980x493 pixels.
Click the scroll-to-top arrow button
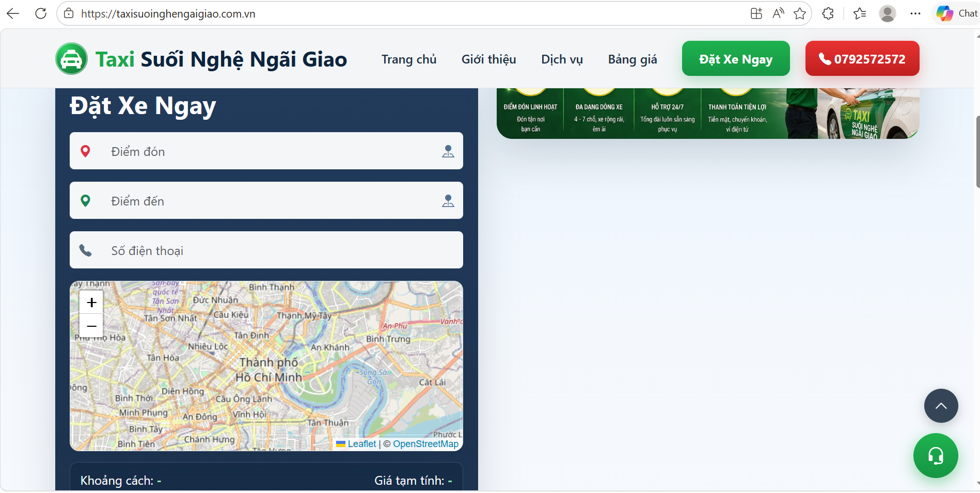(x=941, y=406)
